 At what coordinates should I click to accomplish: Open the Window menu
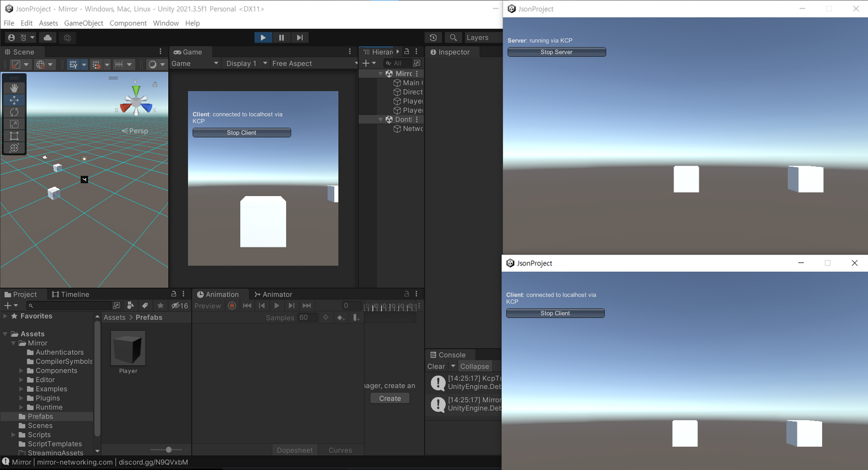(x=166, y=23)
